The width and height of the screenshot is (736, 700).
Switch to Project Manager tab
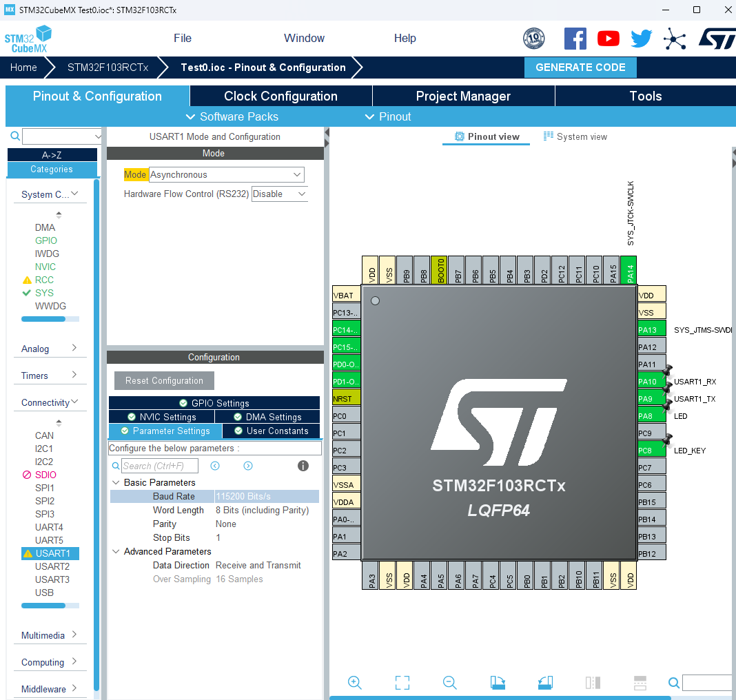[x=463, y=96]
